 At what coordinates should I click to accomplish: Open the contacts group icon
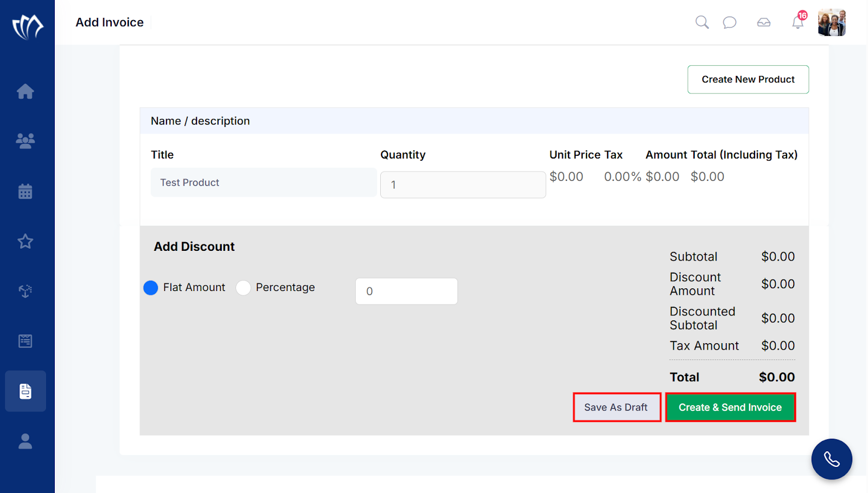pos(25,141)
